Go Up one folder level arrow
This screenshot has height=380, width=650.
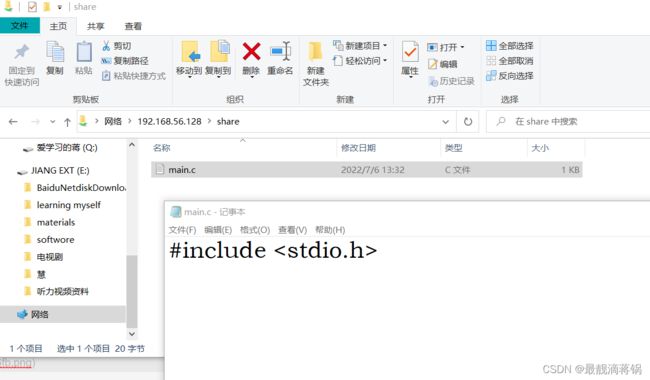point(67,122)
